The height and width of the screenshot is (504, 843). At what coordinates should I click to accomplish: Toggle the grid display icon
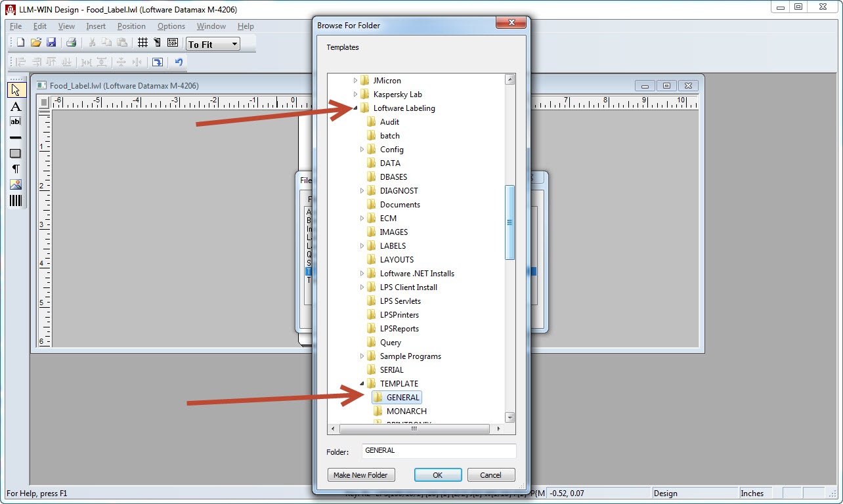point(142,43)
